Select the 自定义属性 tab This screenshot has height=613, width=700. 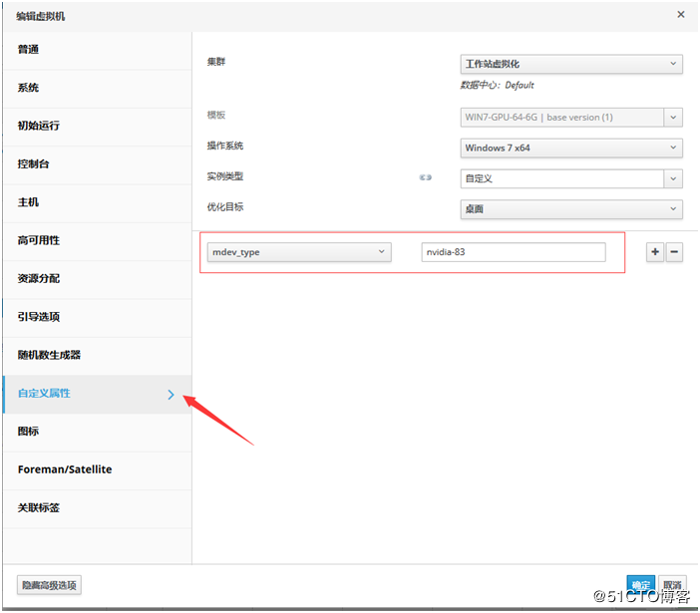[98, 395]
